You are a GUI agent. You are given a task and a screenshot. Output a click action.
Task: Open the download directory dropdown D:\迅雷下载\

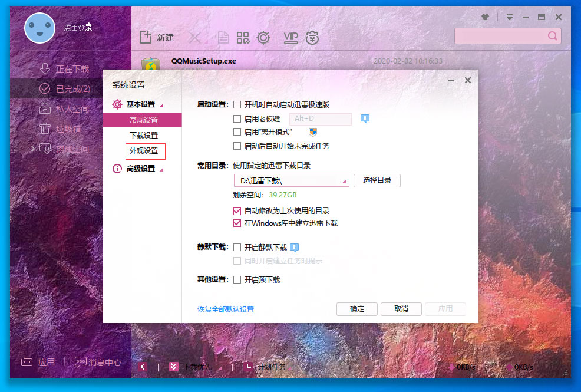coord(345,180)
